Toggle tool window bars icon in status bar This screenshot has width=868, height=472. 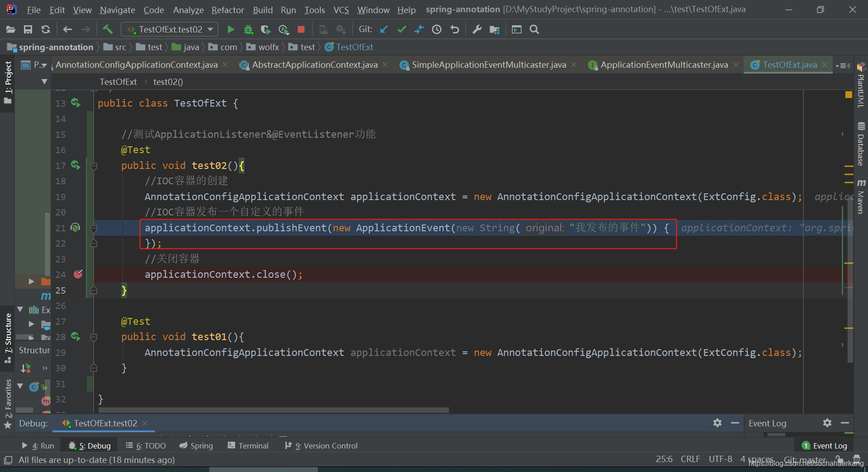[8, 460]
